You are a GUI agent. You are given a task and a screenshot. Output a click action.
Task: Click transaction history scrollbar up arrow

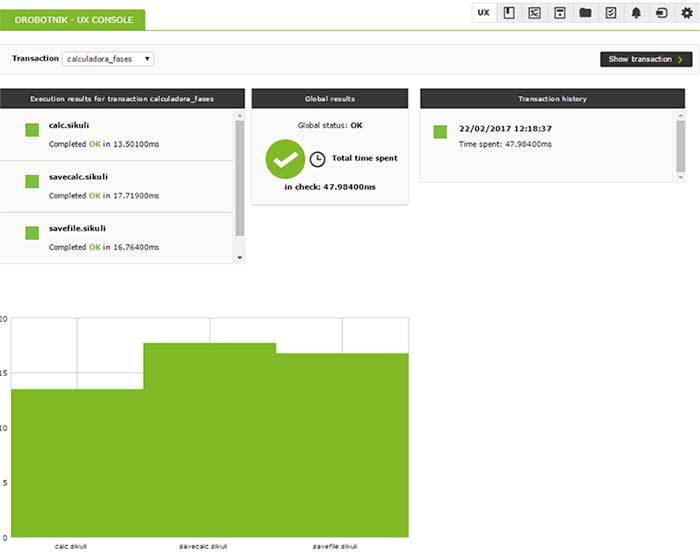tap(680, 116)
